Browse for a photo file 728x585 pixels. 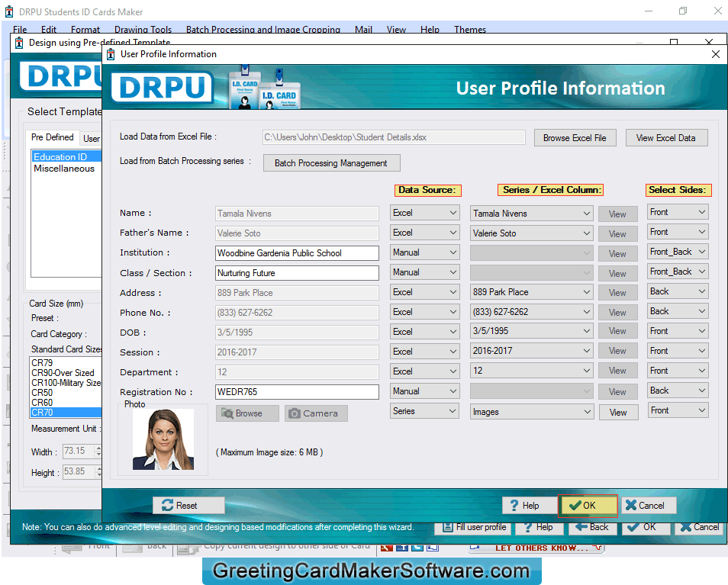pyautogui.click(x=247, y=413)
